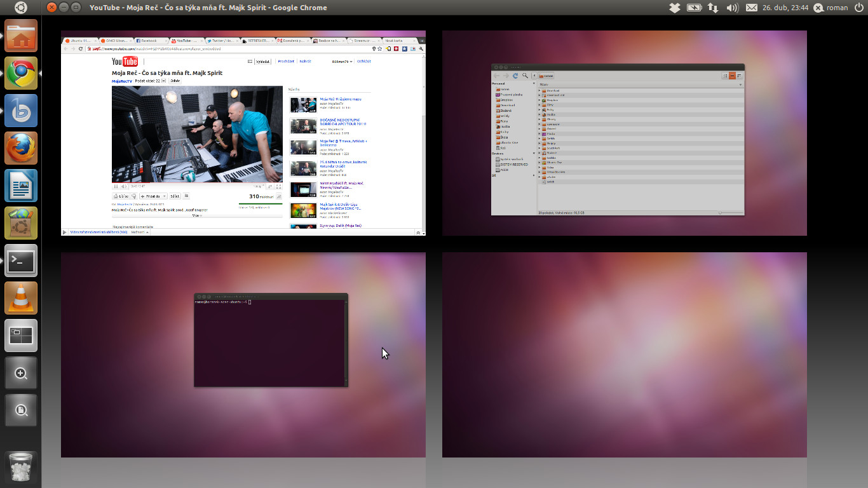Image resolution: width=868 pixels, height=488 pixels.
Task: Open the roman user menu
Action: click(x=830, y=8)
